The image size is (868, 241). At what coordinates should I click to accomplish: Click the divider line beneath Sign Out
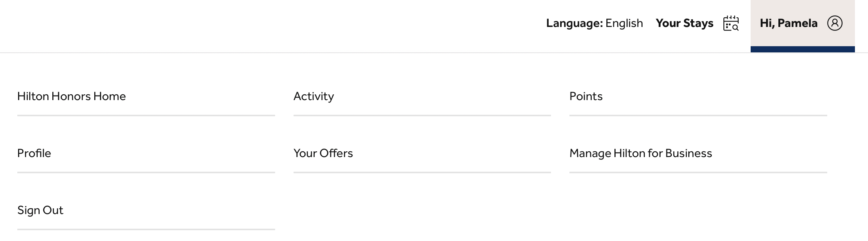coord(146,229)
